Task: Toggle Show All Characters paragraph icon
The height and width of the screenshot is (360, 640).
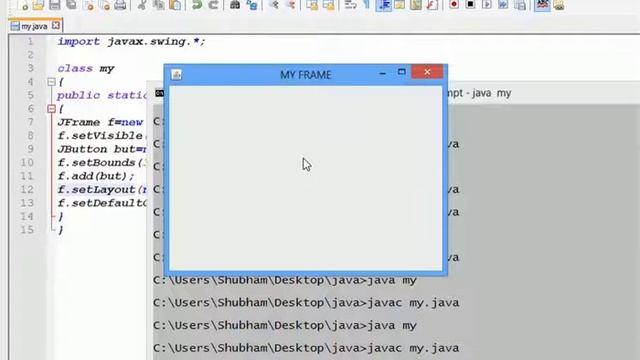Action: (x=367, y=5)
